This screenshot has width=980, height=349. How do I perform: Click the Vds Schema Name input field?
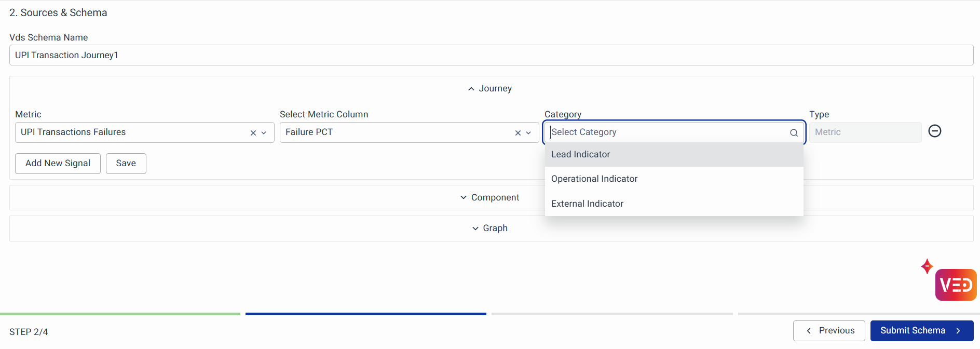[491, 55]
